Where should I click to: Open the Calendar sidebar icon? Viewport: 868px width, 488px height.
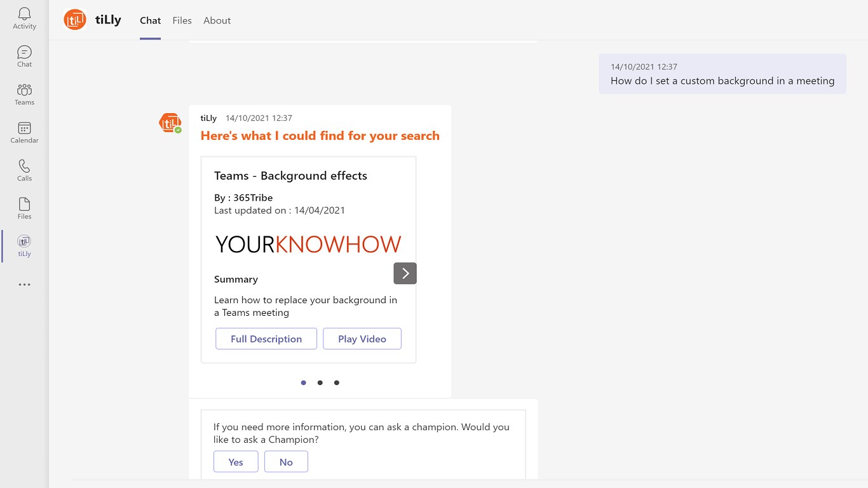tap(24, 132)
